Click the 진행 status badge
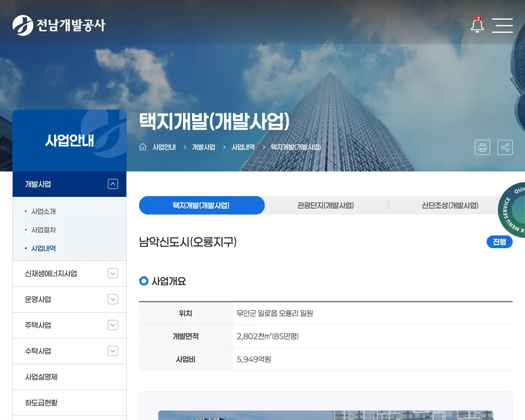525x420 pixels. click(500, 242)
